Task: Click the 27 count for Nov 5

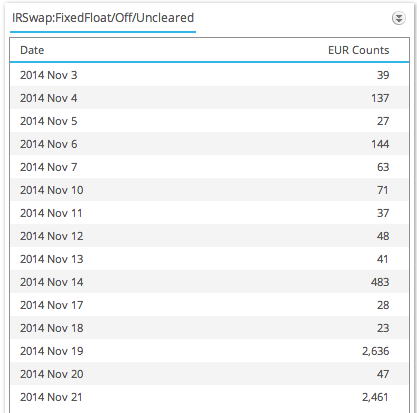Action: tap(383, 121)
